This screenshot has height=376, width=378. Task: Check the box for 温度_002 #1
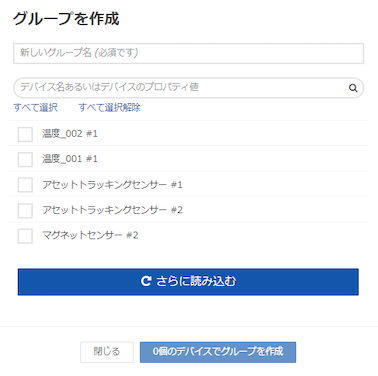point(25,134)
